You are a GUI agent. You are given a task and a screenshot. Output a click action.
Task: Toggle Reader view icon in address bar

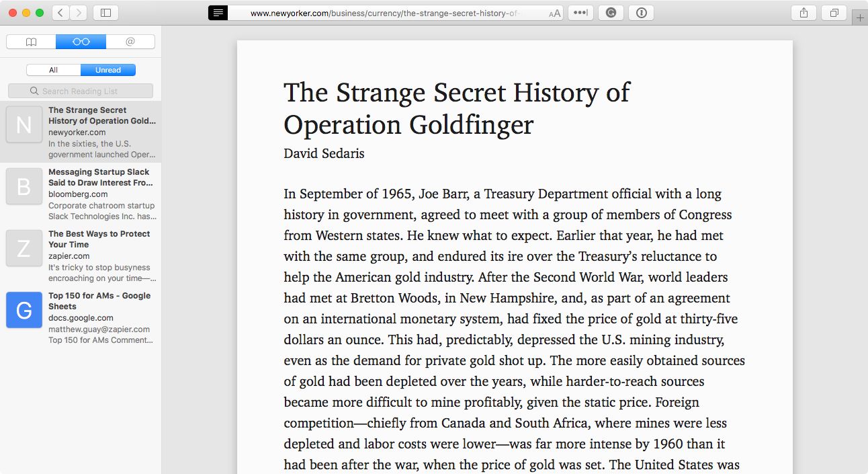point(218,13)
